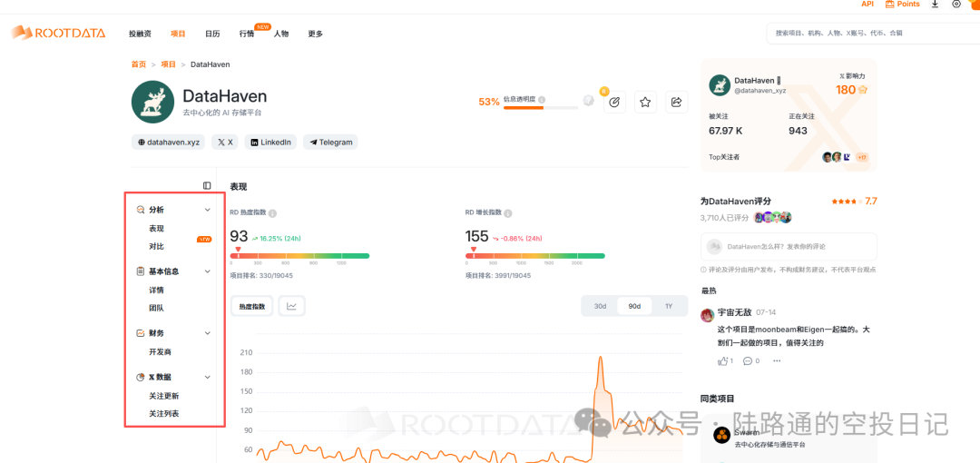Favorite DataHaven with the star icon
This screenshot has height=463, width=980.
pos(645,102)
